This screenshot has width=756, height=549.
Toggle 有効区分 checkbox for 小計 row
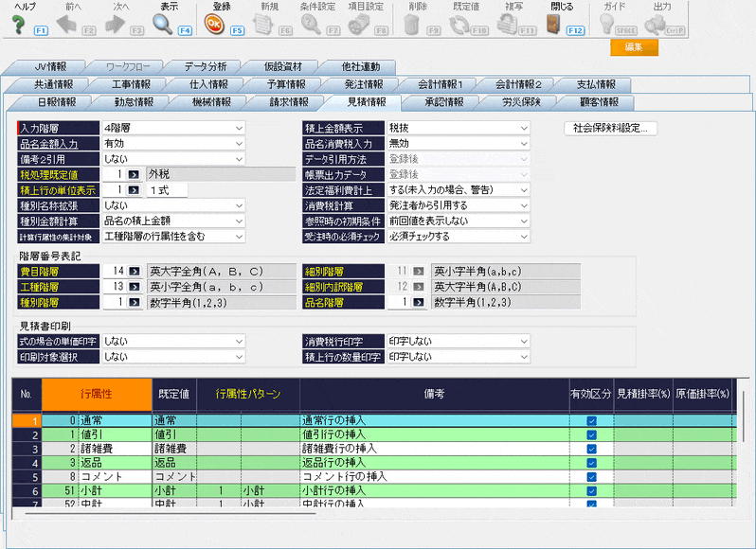[591, 491]
